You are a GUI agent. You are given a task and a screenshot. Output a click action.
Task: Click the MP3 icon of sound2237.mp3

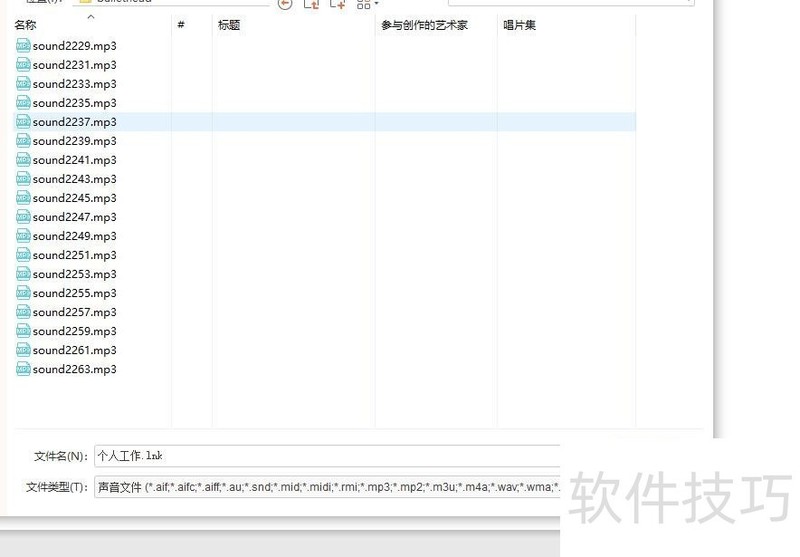point(23,122)
